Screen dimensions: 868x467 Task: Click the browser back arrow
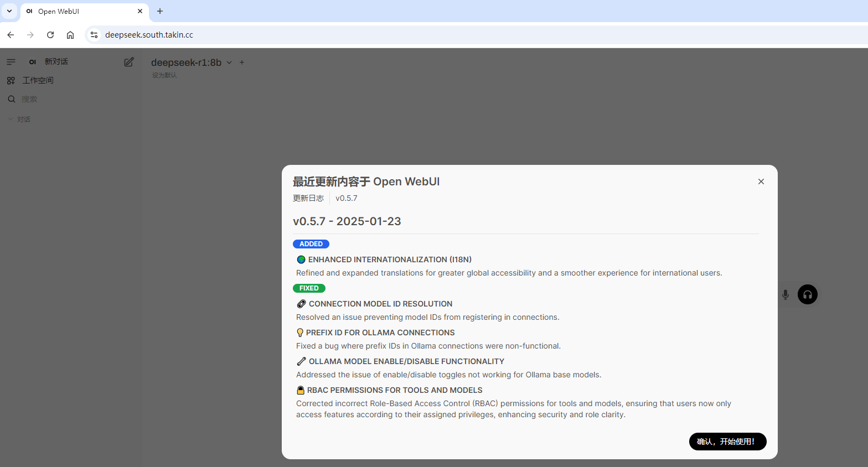coord(11,35)
